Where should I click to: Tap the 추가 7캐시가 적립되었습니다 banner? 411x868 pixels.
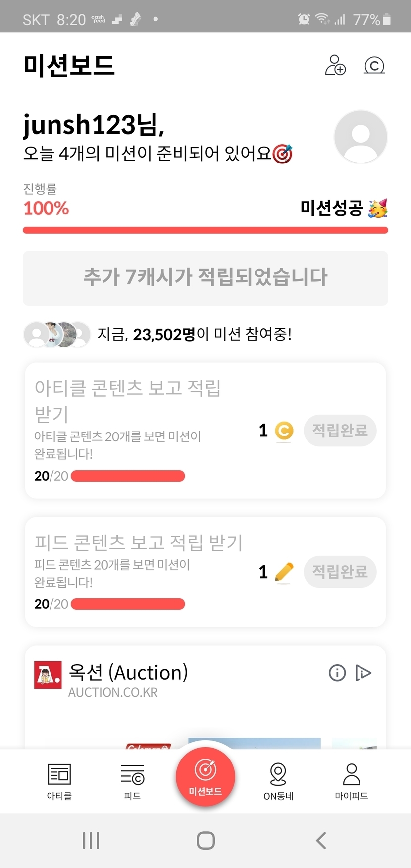(205, 278)
